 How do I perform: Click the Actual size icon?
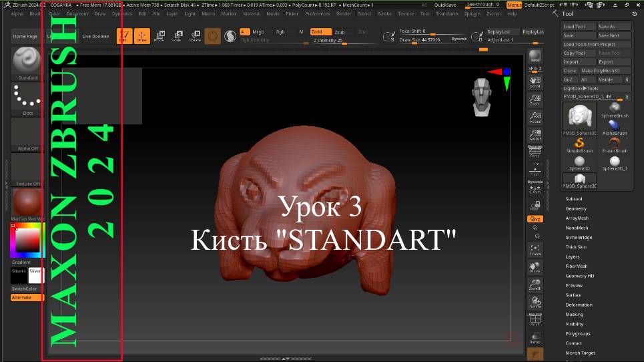535,117
